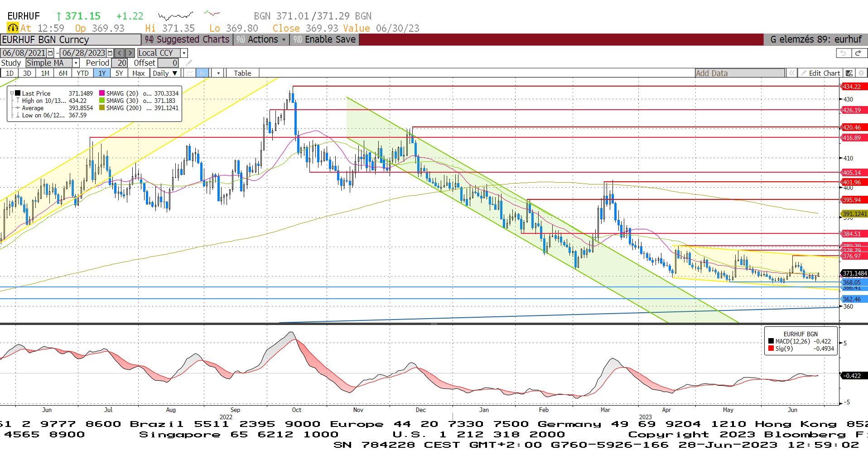
Task: Click the 395.94 red price level label
Action: [854, 200]
